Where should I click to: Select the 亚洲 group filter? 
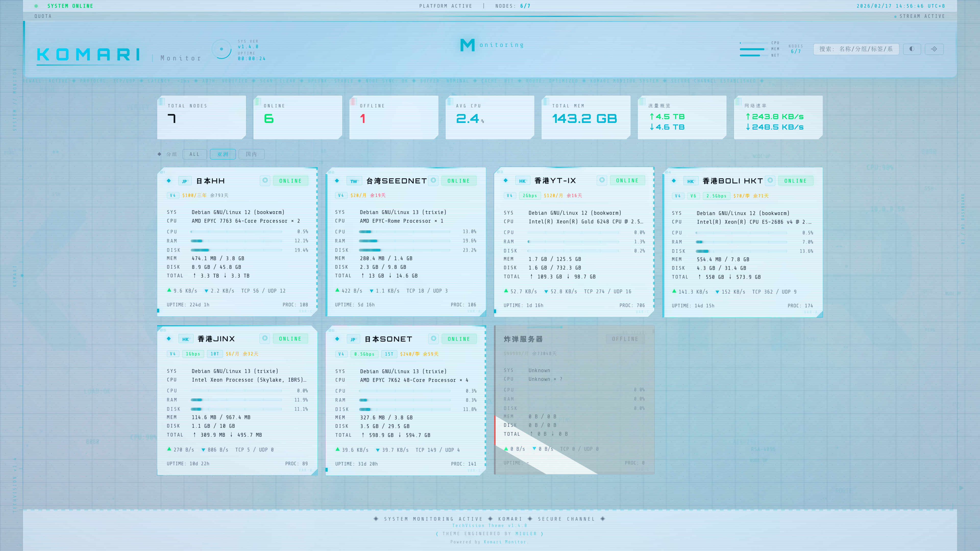223,154
